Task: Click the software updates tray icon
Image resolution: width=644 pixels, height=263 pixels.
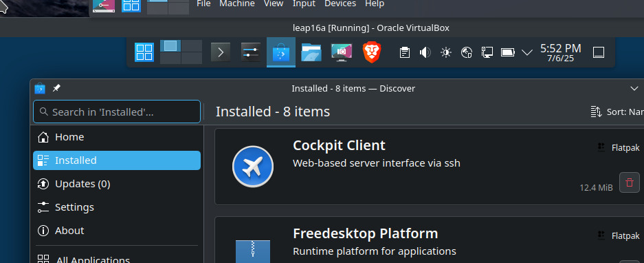Action: 466,52
